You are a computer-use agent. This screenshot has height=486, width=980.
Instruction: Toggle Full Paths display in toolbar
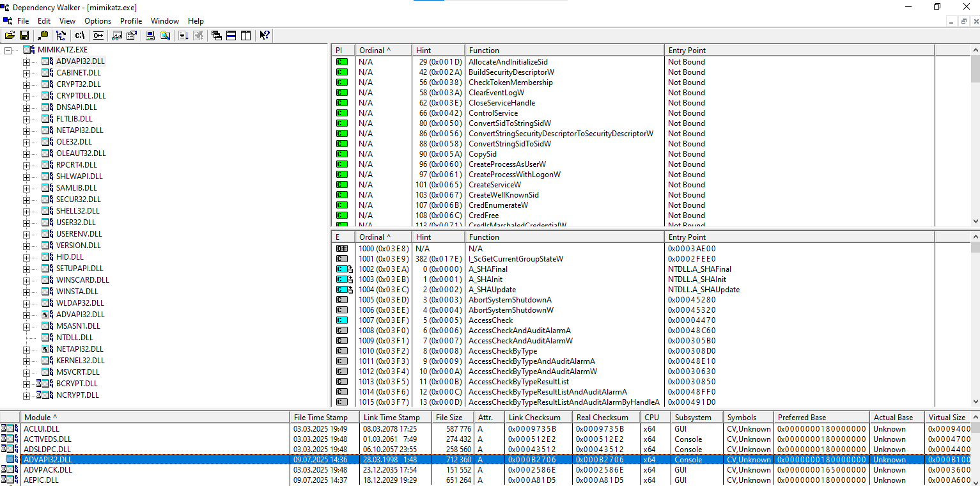80,36
